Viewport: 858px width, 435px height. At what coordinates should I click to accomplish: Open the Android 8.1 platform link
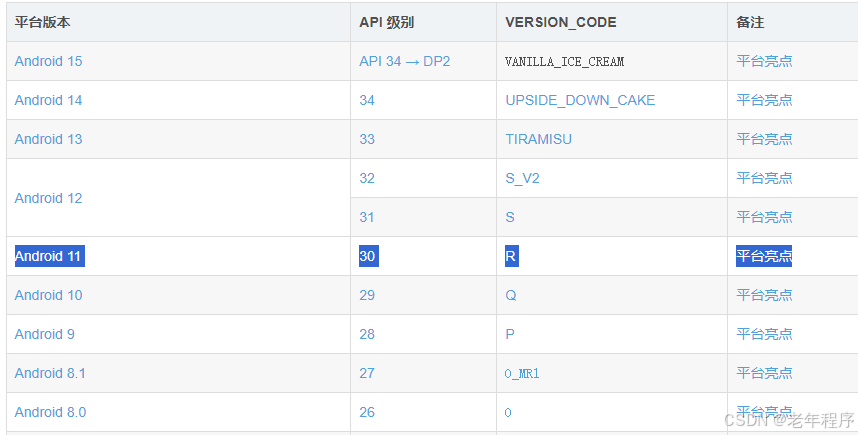50,373
